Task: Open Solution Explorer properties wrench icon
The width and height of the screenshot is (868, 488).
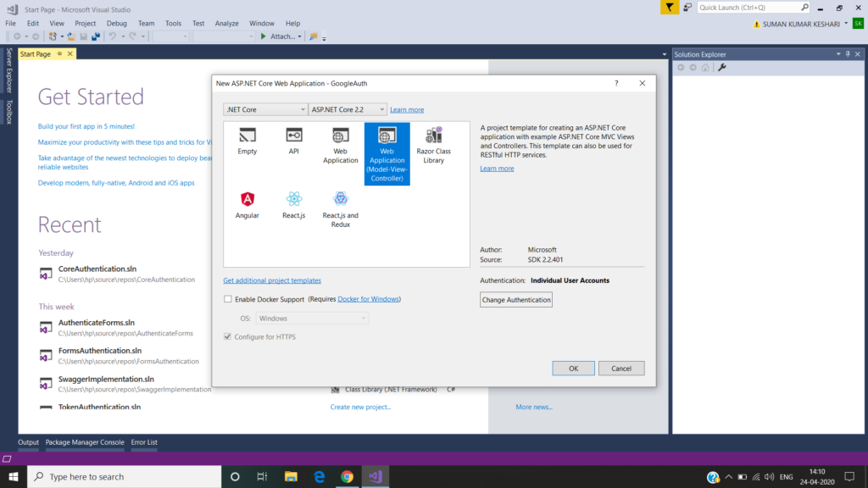Action: coord(722,68)
